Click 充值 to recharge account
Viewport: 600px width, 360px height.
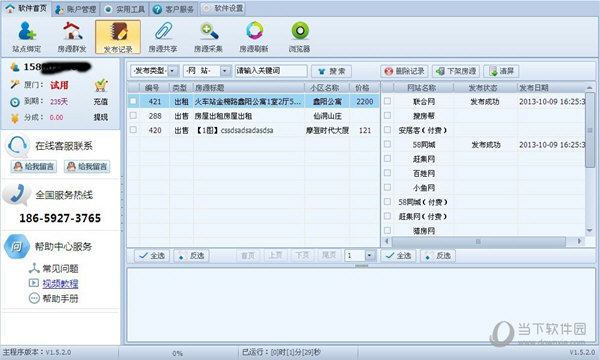[101, 102]
